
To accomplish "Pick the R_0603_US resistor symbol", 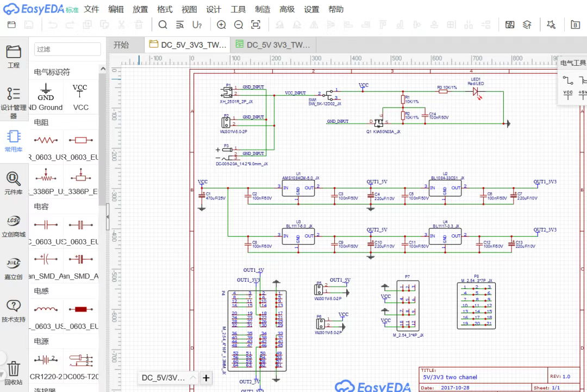I will pyautogui.click(x=46, y=140).
